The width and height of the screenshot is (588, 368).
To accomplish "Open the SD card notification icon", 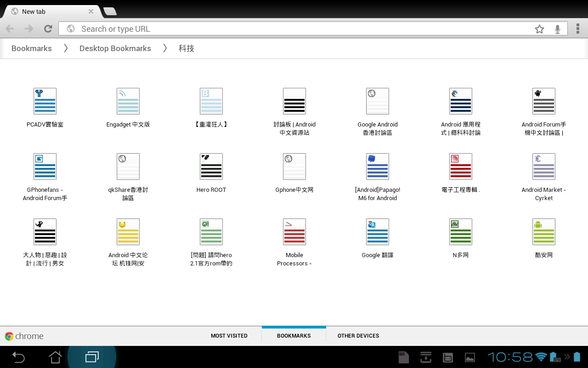I will (404, 357).
